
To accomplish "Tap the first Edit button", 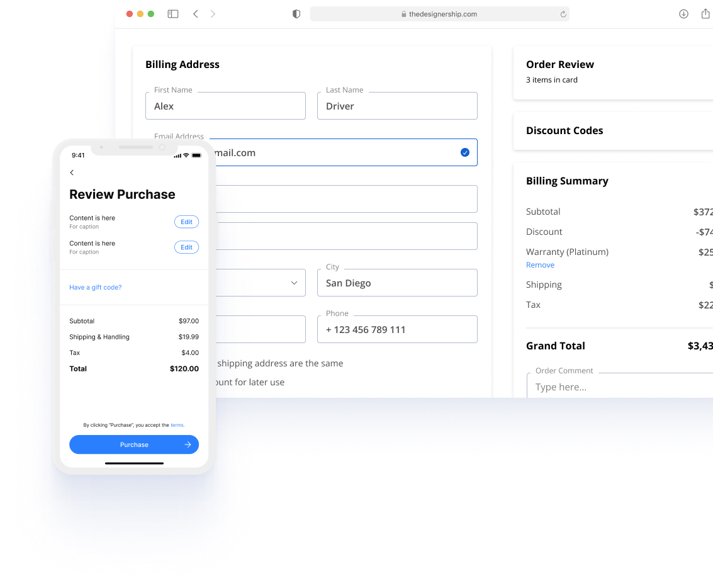I will click(186, 222).
